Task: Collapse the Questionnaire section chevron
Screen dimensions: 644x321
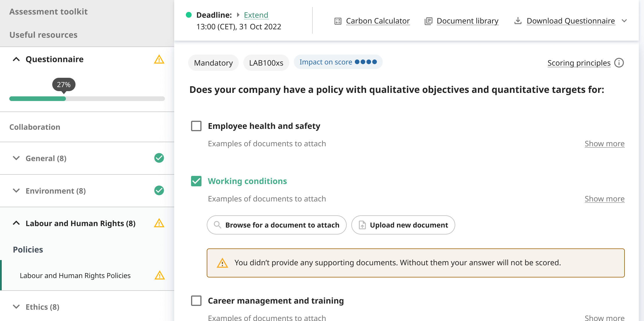Action: point(17,59)
